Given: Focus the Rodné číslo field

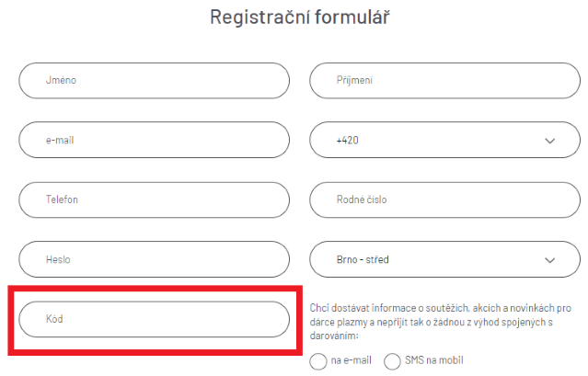Looking at the screenshot, I should (445, 199).
